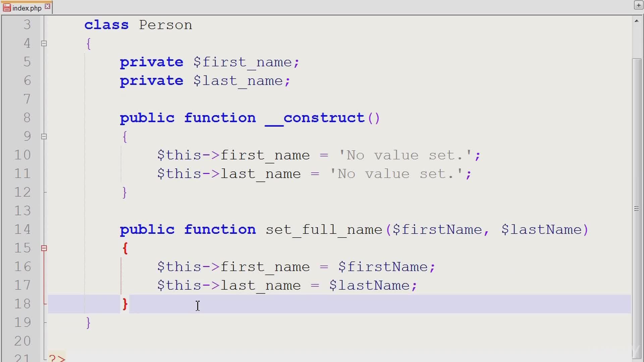Viewport: 644px width, 362px height.
Task: Click the red unsaved-file disk icon on tab
Action: [7, 8]
